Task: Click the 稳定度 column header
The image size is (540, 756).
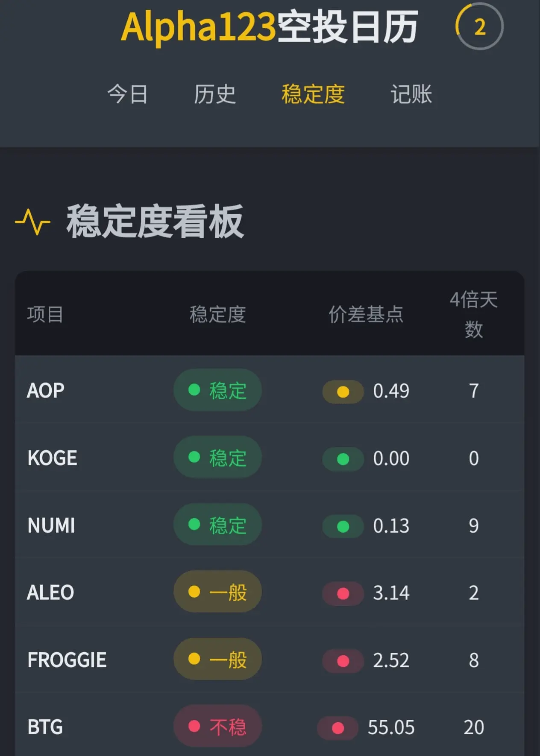Action: click(x=217, y=315)
